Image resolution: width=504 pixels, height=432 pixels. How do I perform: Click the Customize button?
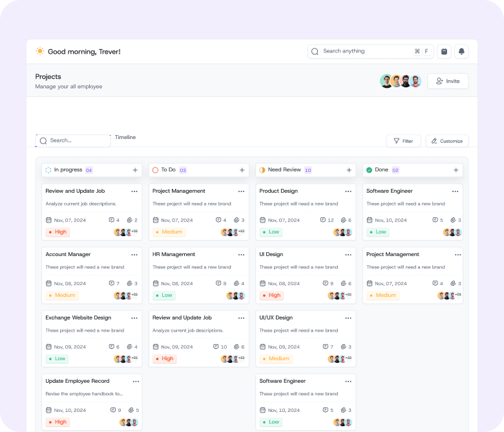point(447,141)
